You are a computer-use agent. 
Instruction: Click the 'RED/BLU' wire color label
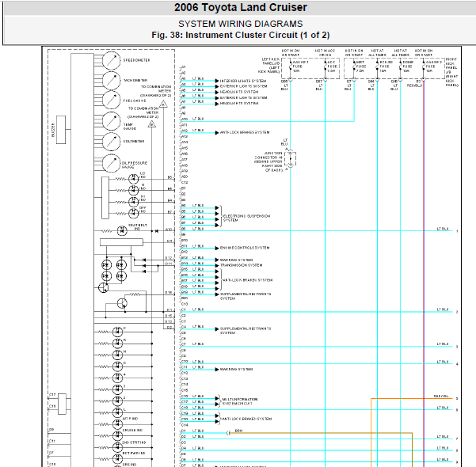tap(414, 85)
